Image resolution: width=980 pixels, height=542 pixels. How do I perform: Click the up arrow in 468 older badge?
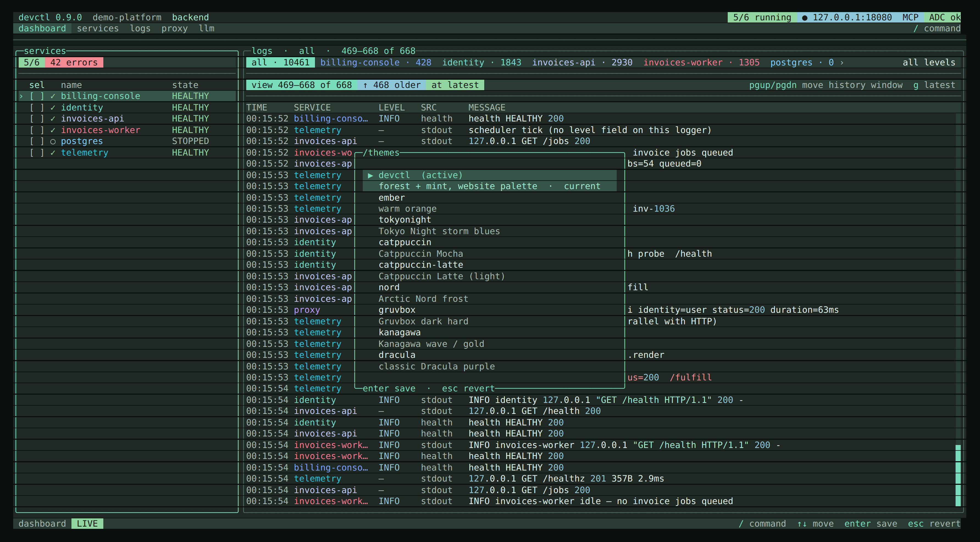click(x=365, y=85)
